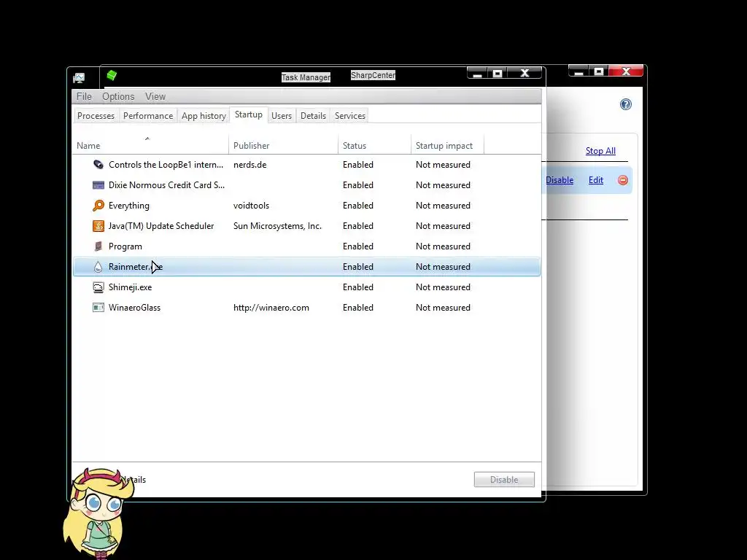Click Not measured in Everything row
Image resolution: width=747 pixels, height=560 pixels.
tap(443, 206)
